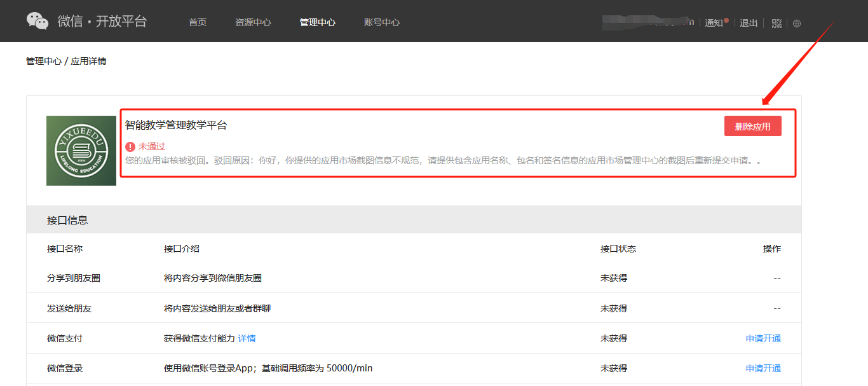Click the 接口介绍 column header
This screenshot has width=868, height=386.
[x=182, y=249]
